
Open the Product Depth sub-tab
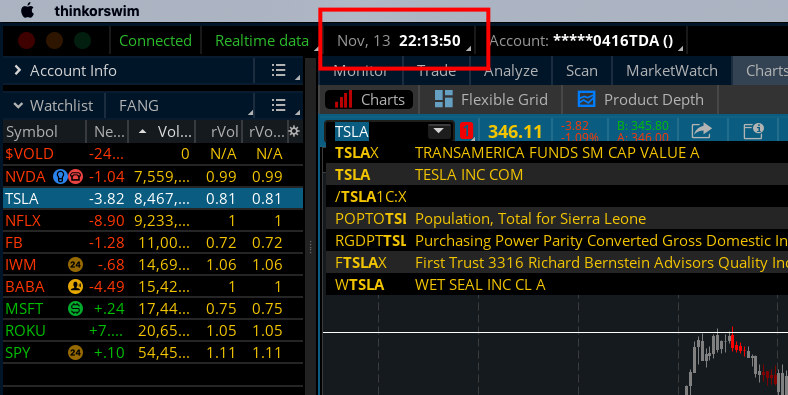click(640, 100)
